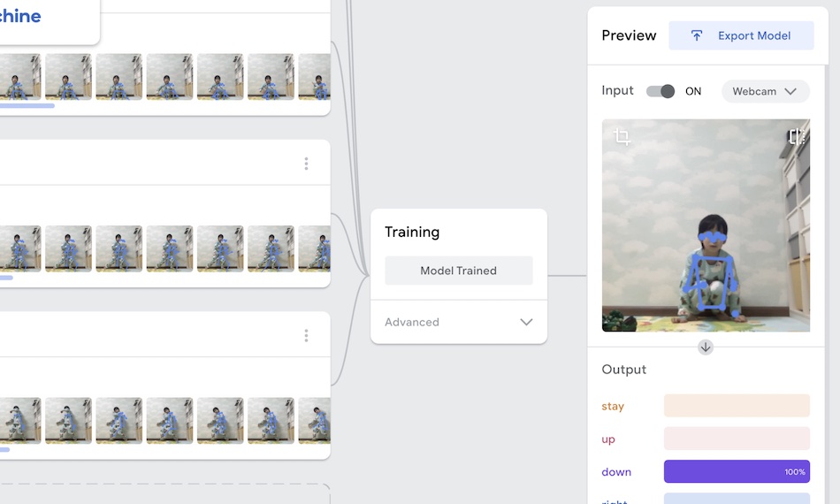Screen dimensions: 840x504
Task: Click the Export Model button
Action: click(741, 36)
